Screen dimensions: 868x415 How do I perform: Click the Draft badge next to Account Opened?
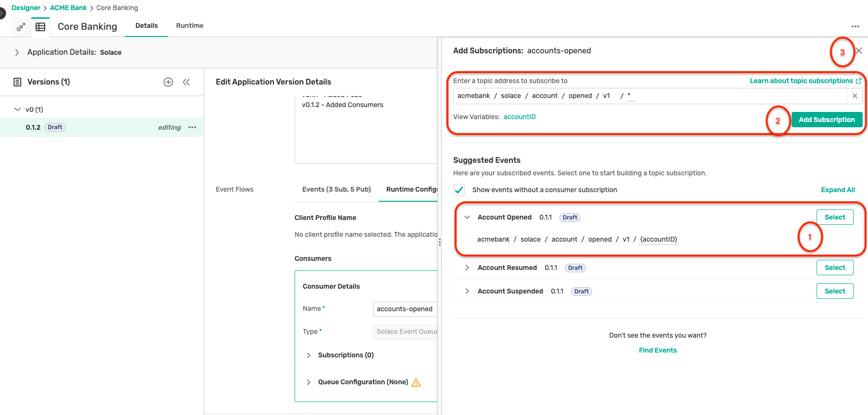[570, 218]
